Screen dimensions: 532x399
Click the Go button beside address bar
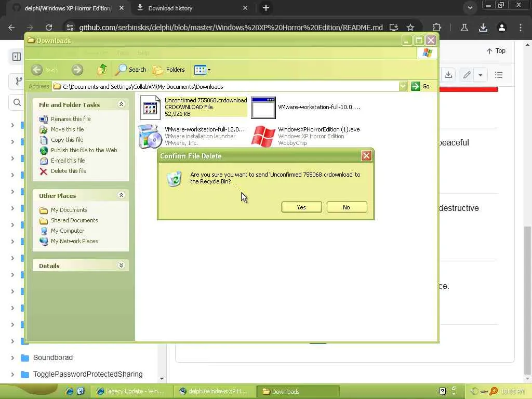[x=421, y=87]
